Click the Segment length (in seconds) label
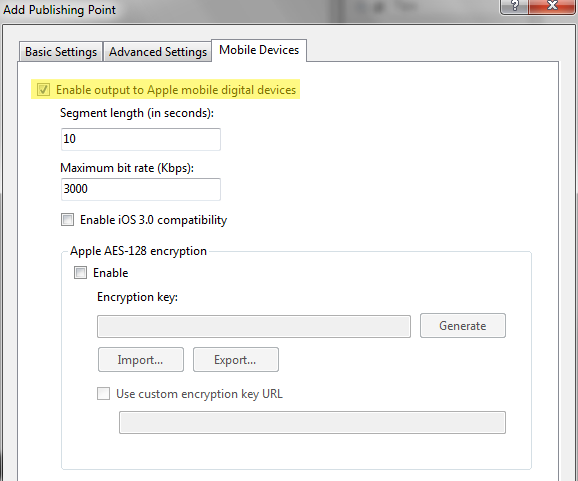The image size is (578, 481). [x=137, y=113]
